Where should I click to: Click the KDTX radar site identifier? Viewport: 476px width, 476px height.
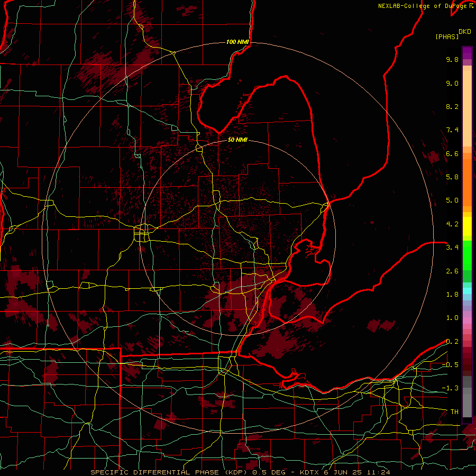[x=310, y=472]
